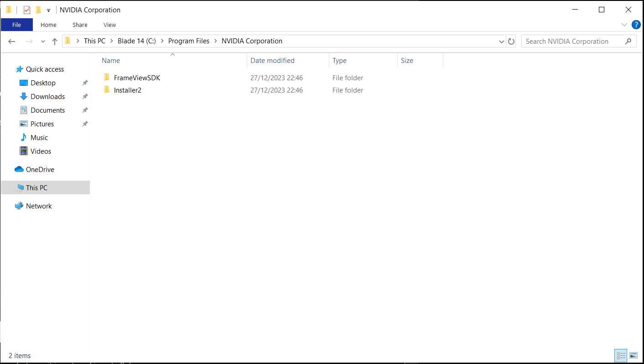The width and height of the screenshot is (644, 364).
Task: Maximize the NVIDIA Corporation window
Action: pyautogui.click(x=602, y=10)
